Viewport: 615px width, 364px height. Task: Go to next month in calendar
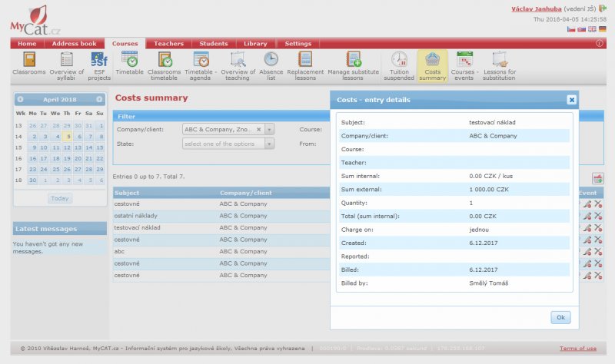99,100
